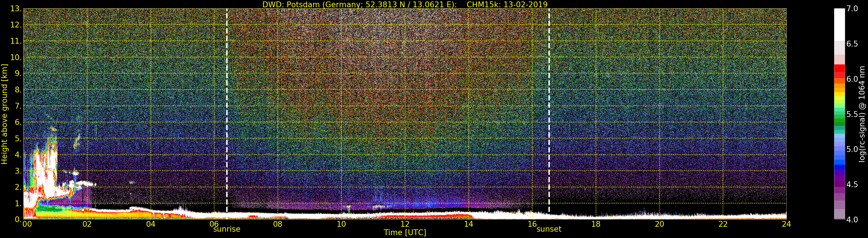Click the height axis tick '11.'
The width and height of the screenshot is (868, 238).
pos(16,41)
